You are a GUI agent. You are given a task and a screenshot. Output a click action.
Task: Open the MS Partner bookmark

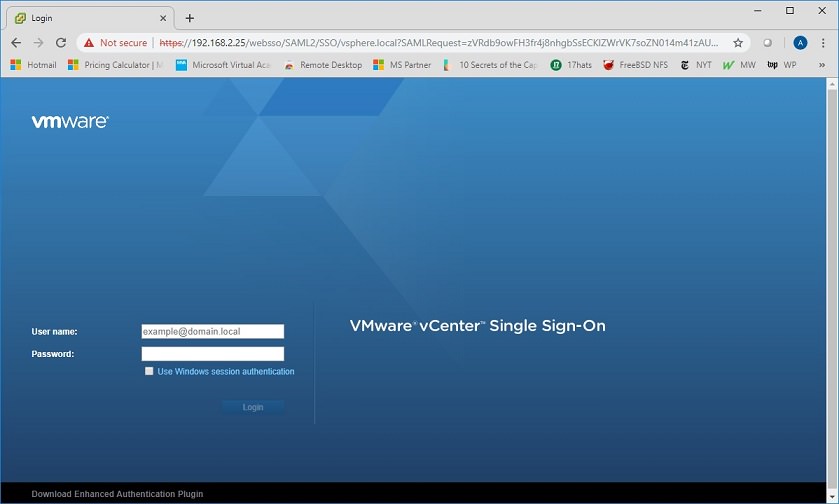click(402, 65)
